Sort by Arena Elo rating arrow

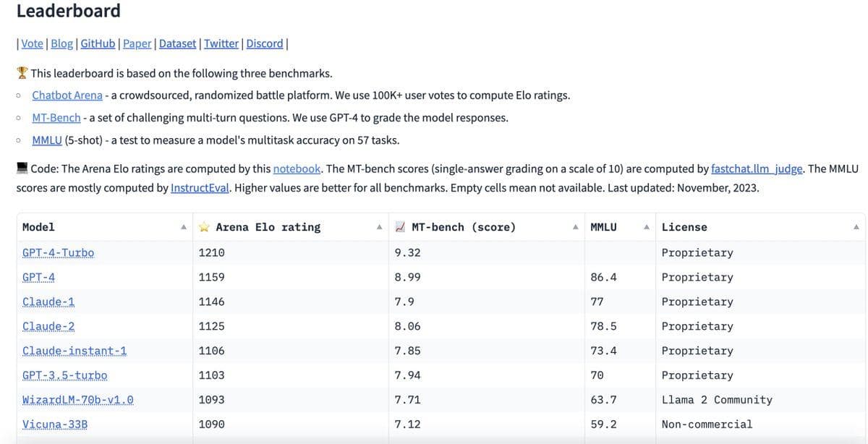click(x=380, y=227)
